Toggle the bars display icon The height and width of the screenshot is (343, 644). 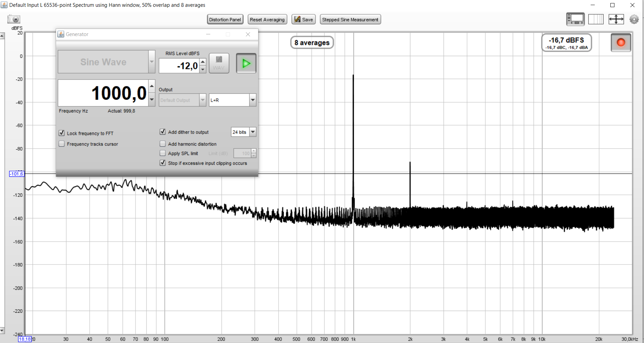click(596, 19)
